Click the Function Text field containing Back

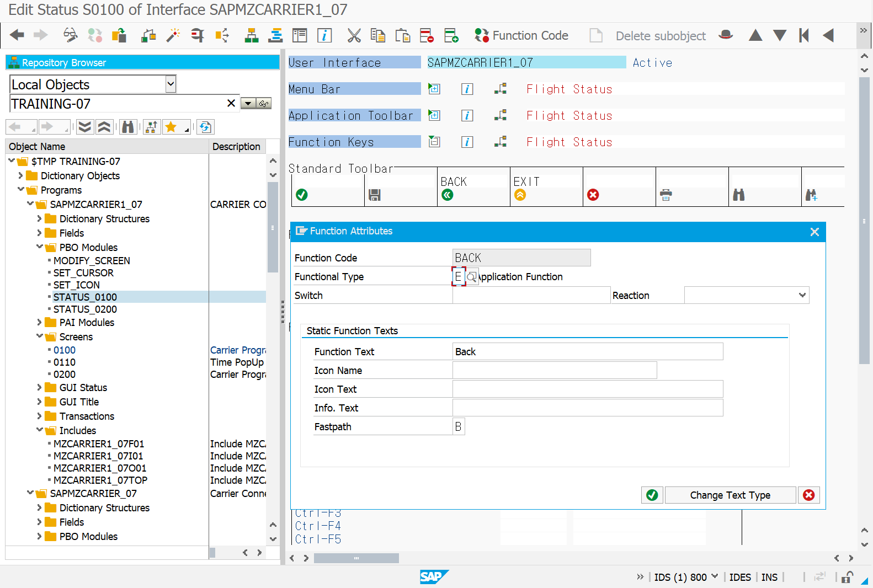click(588, 351)
